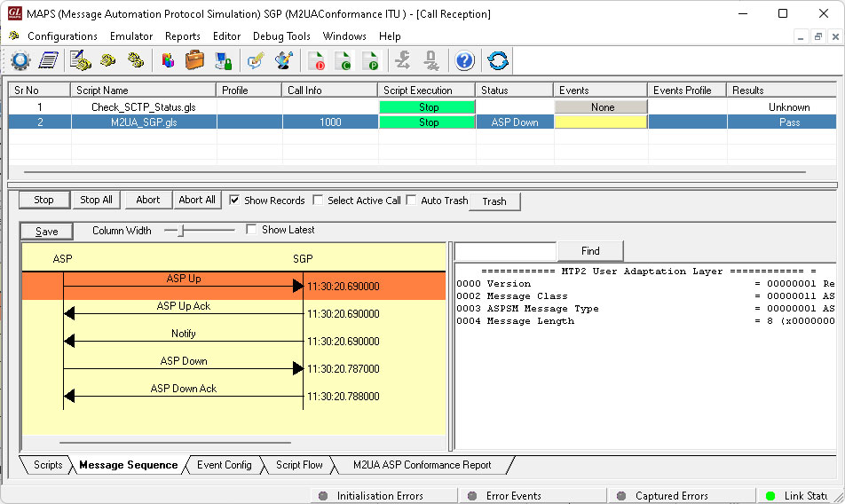Click the call generation icon with pen and phone
Screen dimensions: 845x504
click(x=80, y=60)
